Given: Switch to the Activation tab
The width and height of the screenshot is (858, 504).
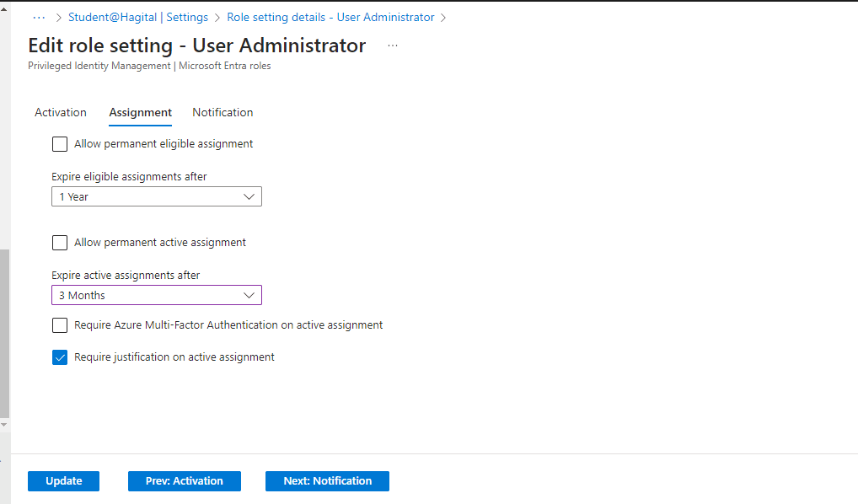Looking at the screenshot, I should 61,113.
